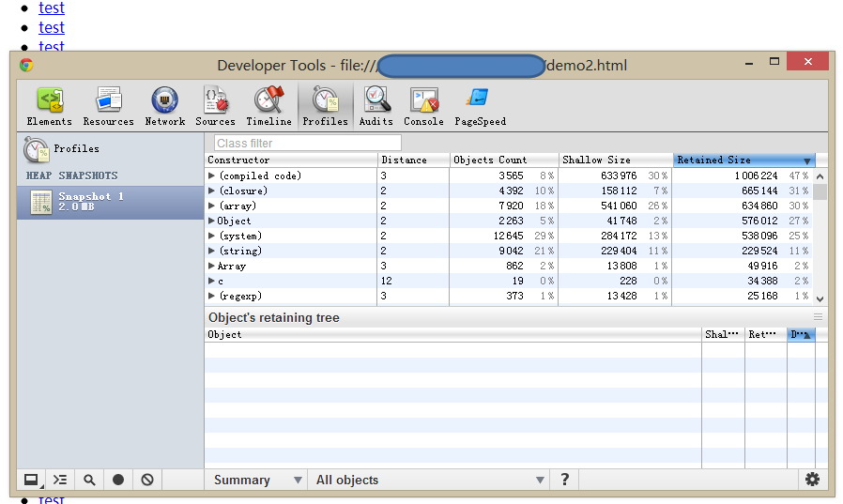Viewport: 843px width, 504px height.
Task: Expand the (closure) constructor row
Action: click(x=212, y=191)
